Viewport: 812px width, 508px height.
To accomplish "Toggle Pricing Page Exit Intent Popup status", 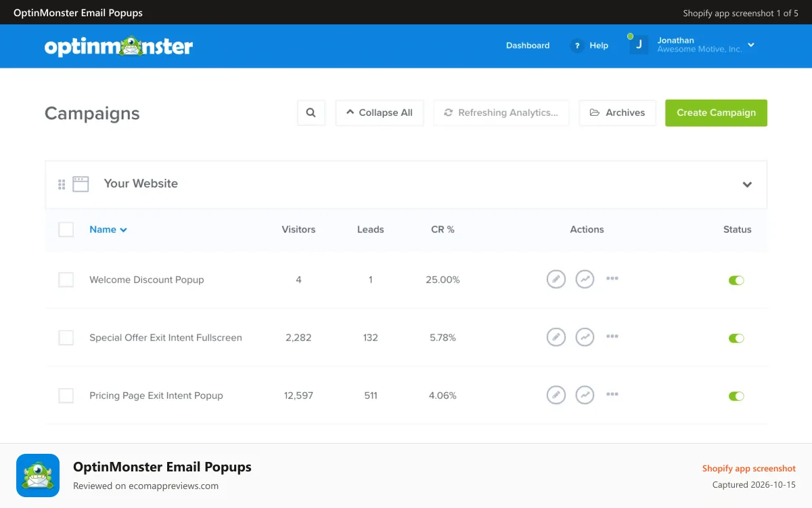I will coord(736,396).
